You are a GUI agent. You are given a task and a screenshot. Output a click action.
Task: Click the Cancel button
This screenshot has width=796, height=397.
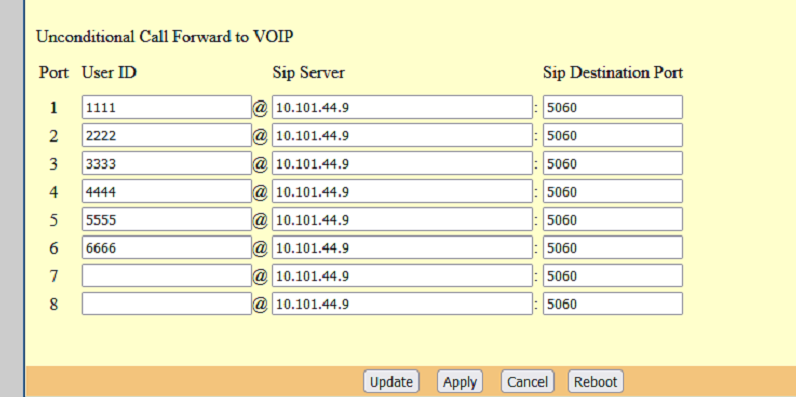[x=527, y=381]
